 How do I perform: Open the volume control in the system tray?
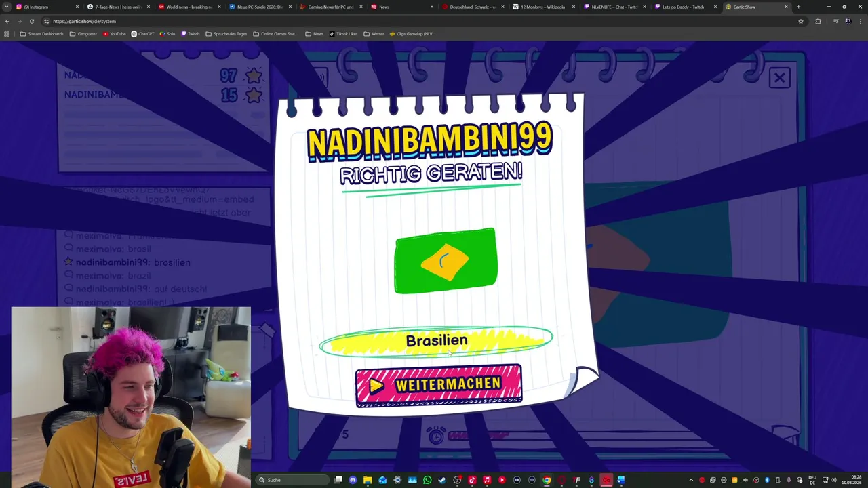click(833, 480)
